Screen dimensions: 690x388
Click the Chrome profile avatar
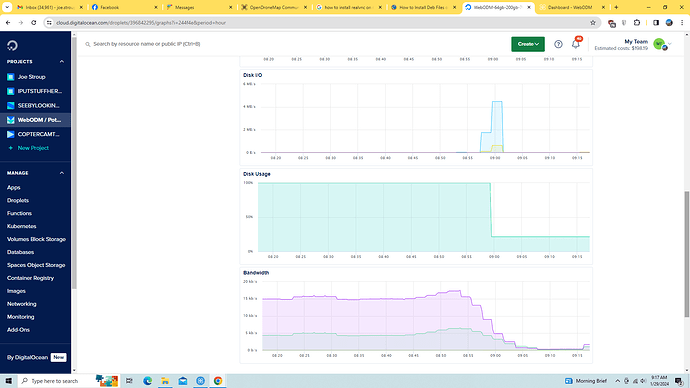(669, 23)
